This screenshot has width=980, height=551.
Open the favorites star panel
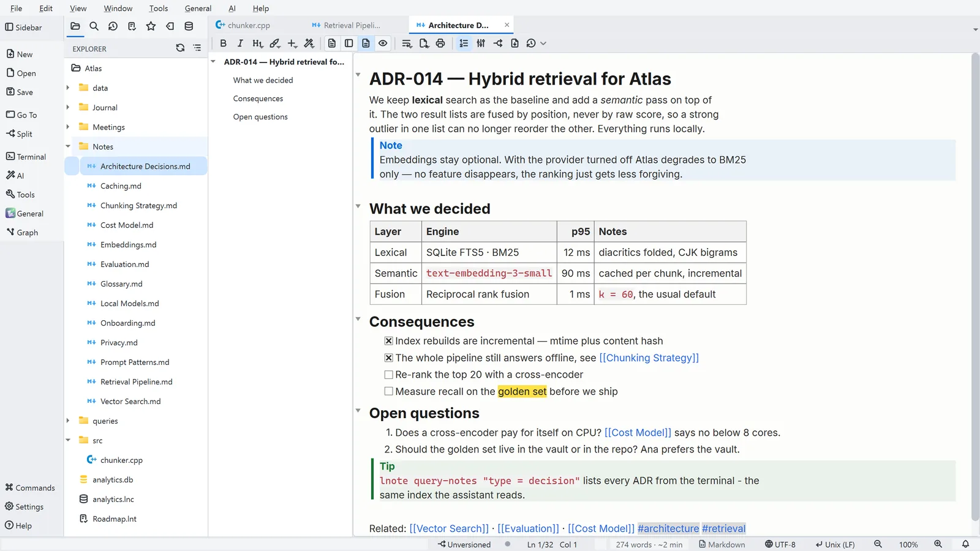151,26
